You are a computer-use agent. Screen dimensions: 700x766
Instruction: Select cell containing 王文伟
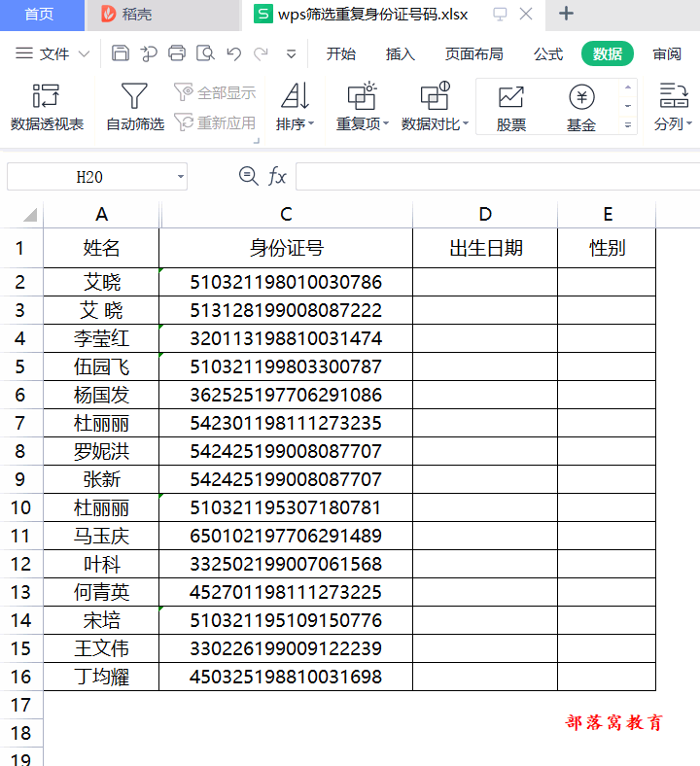[101, 648]
